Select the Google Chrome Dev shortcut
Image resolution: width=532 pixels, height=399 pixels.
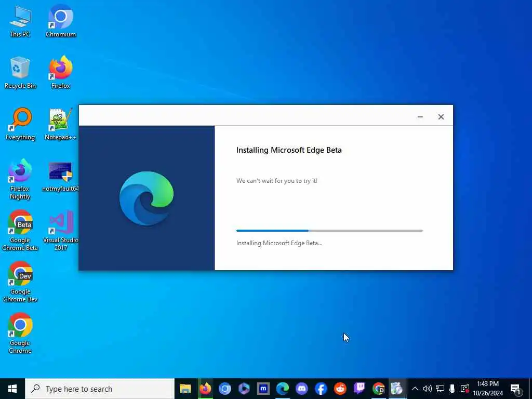point(20,282)
